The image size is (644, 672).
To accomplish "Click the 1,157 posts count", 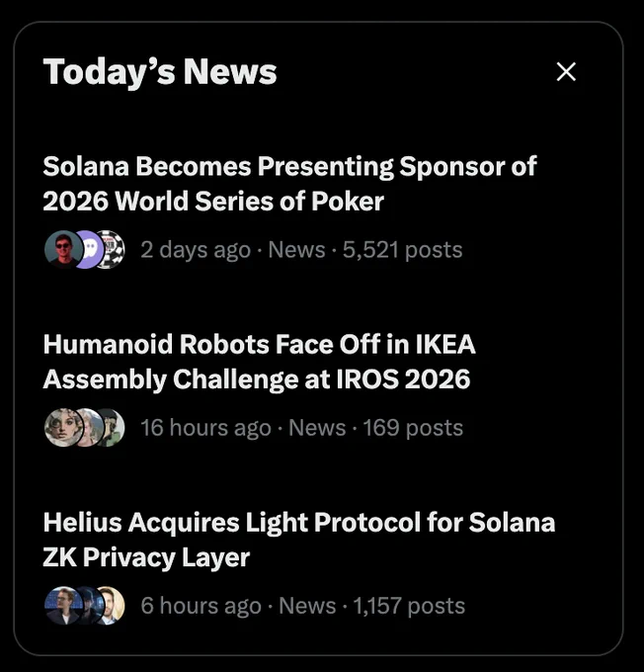I will (409, 606).
